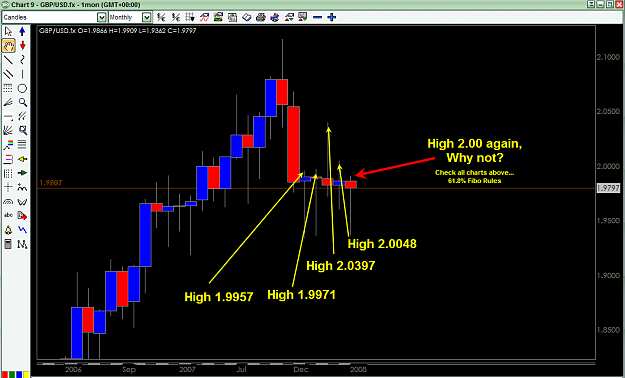The image size is (625, 378).
Task: Click the blue minus zoom out icon
Action: pos(317,17)
